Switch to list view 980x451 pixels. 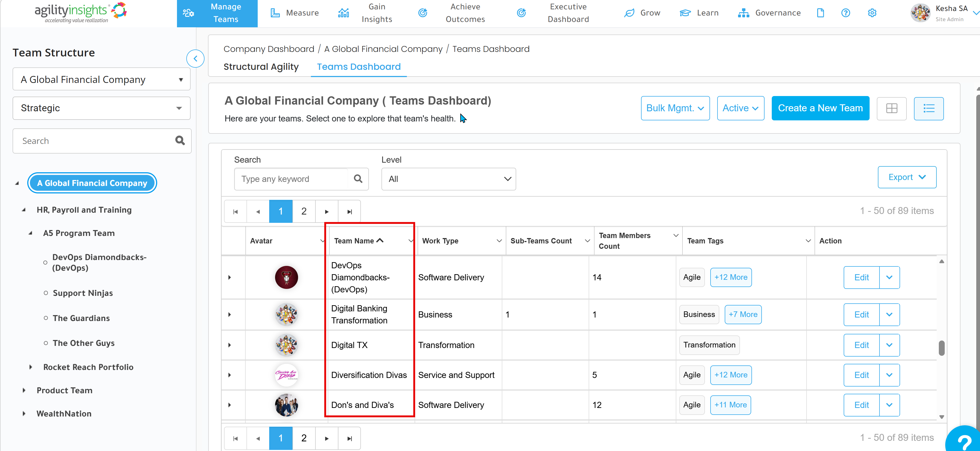click(x=929, y=108)
